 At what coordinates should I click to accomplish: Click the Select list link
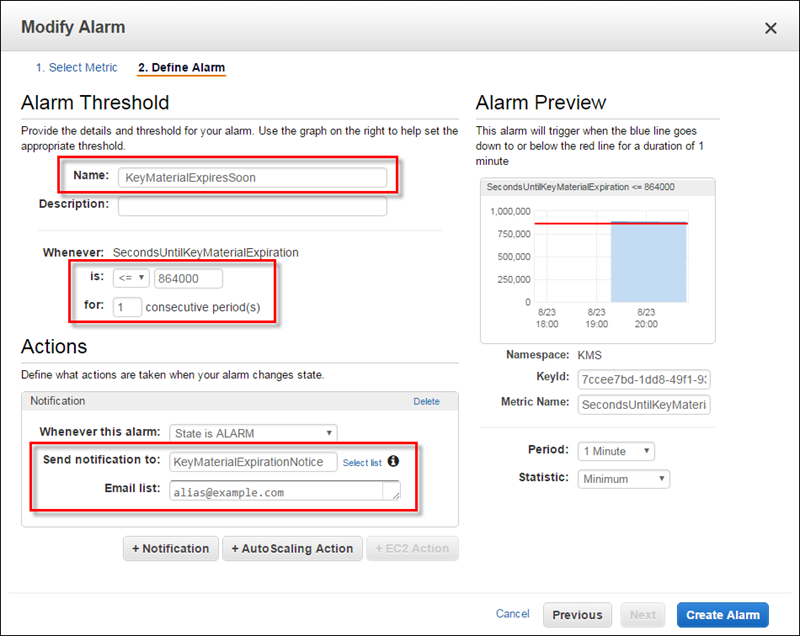click(x=362, y=463)
